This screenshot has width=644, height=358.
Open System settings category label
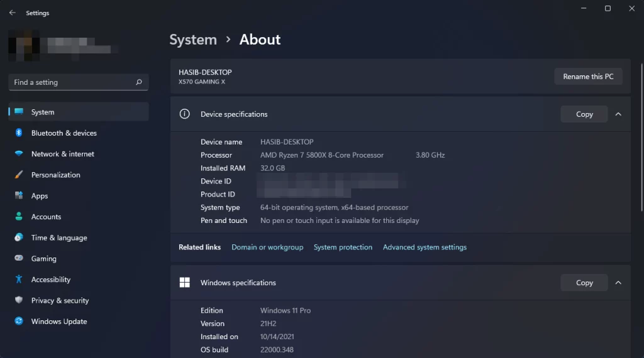[x=43, y=112]
